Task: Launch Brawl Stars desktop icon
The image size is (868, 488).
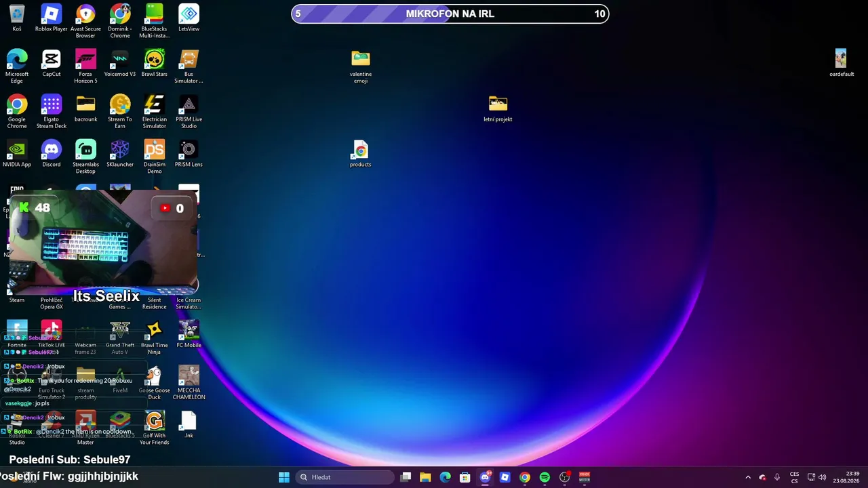Action: [x=154, y=64]
